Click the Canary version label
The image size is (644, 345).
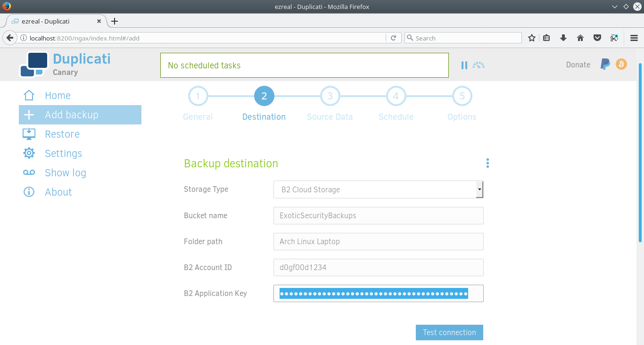tap(65, 72)
